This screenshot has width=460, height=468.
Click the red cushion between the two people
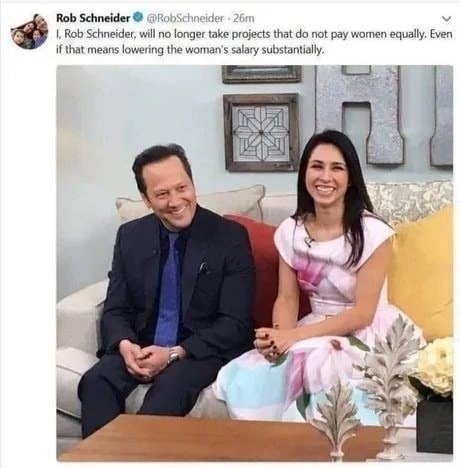[267, 267]
